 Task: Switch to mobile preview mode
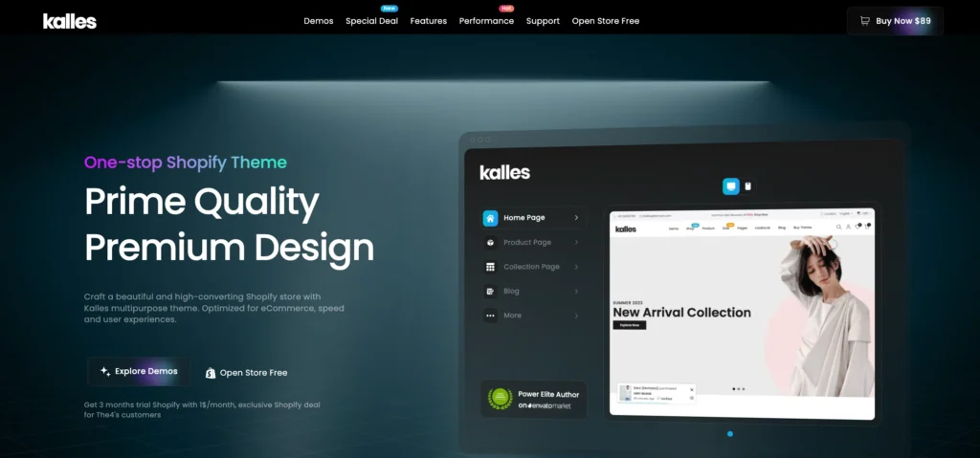pos(747,186)
